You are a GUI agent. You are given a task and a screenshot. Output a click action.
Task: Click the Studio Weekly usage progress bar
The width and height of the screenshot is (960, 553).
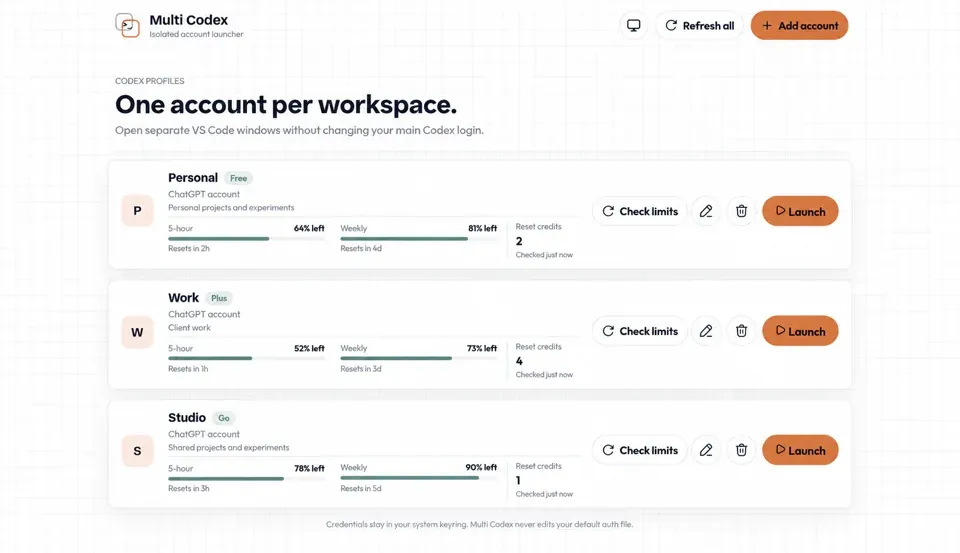[419, 478]
